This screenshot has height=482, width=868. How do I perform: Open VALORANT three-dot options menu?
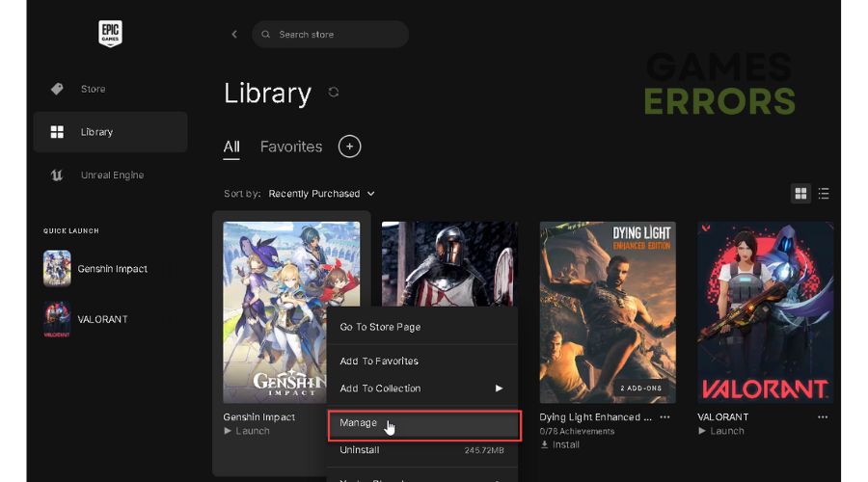[823, 417]
